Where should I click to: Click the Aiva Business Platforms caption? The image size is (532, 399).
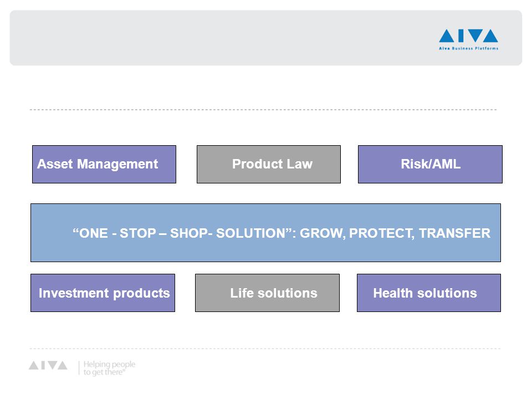pyautogui.click(x=469, y=49)
